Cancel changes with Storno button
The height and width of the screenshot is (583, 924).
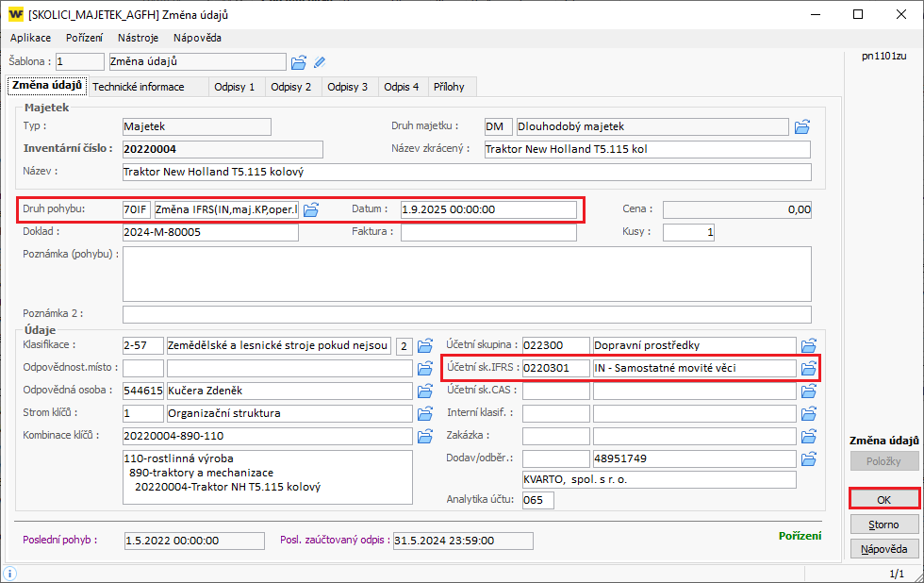coord(884,524)
